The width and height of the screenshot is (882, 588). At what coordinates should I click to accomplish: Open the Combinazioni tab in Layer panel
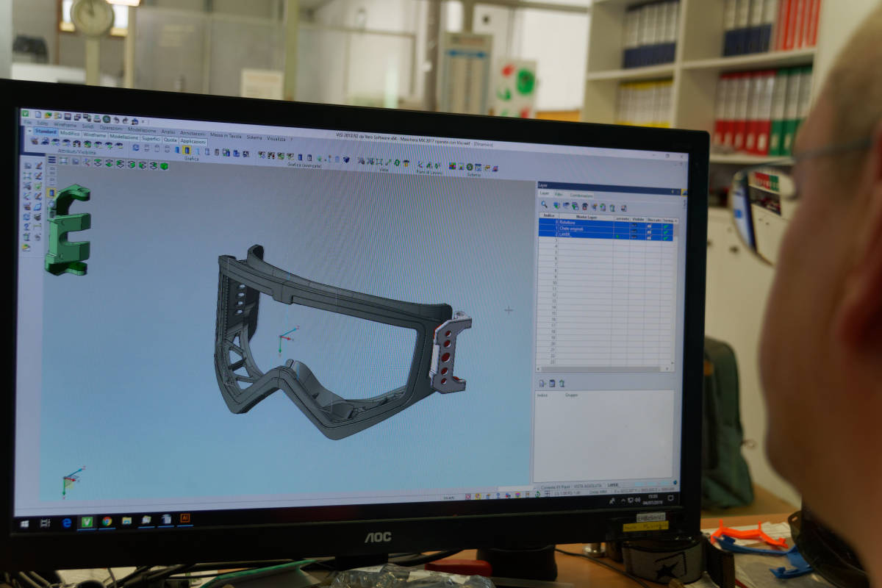(x=581, y=196)
